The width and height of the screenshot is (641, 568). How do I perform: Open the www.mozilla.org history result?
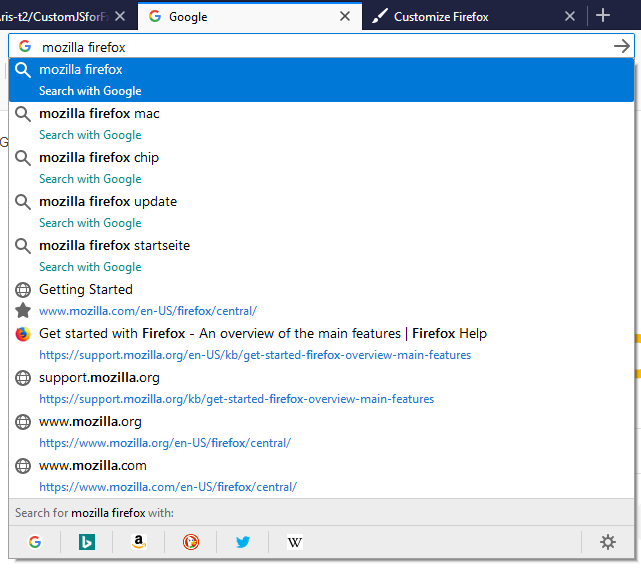[321, 431]
